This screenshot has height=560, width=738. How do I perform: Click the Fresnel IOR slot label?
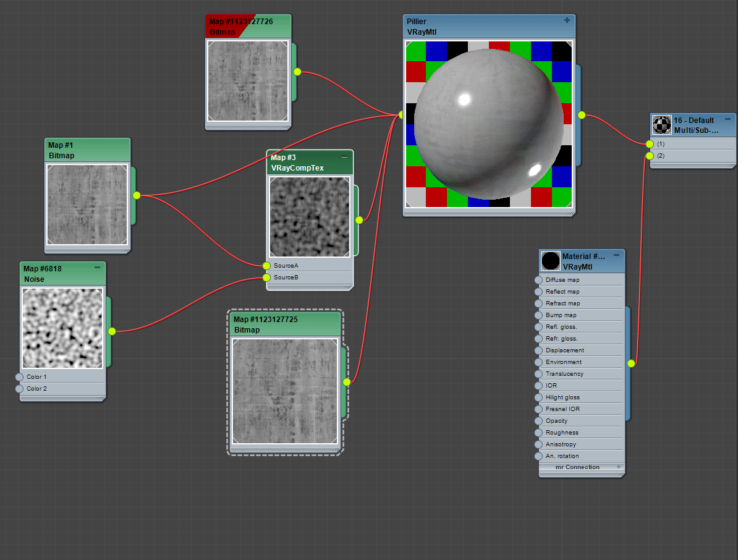click(x=562, y=409)
